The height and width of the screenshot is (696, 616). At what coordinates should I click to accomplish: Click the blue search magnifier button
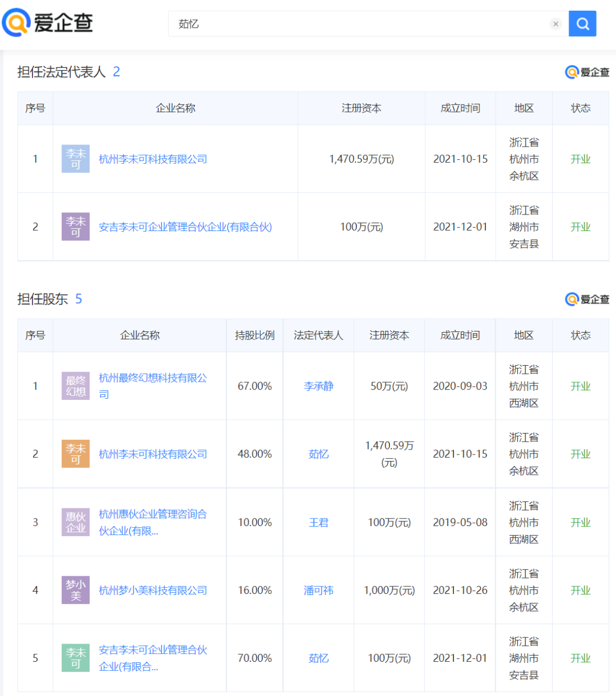[x=582, y=23]
